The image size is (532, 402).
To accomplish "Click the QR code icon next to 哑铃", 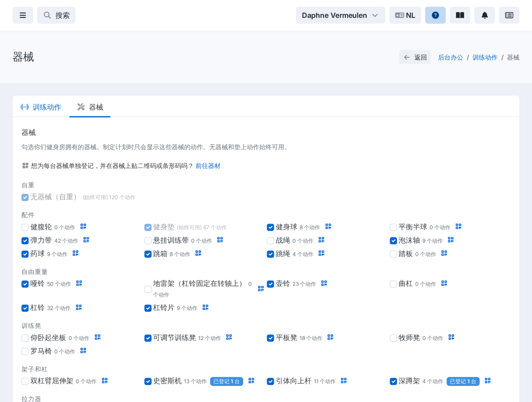I will pos(79,283).
